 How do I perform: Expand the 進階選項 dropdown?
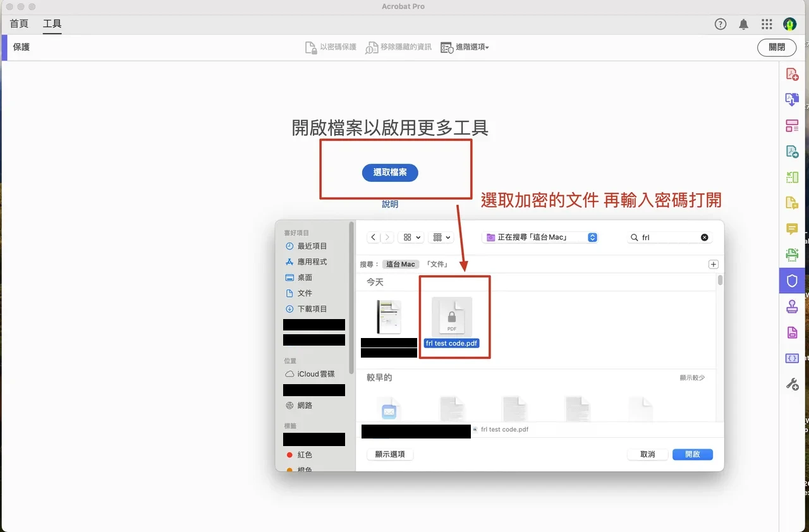coord(465,47)
